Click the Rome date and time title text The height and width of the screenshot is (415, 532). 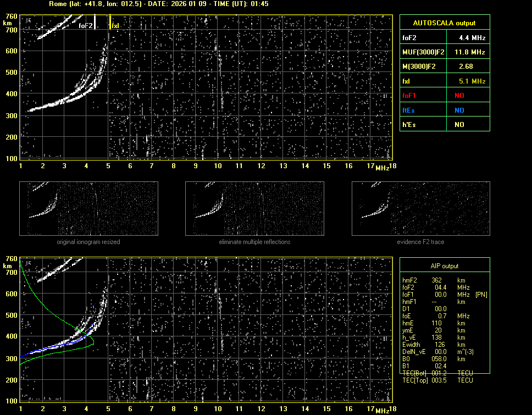(159, 4)
